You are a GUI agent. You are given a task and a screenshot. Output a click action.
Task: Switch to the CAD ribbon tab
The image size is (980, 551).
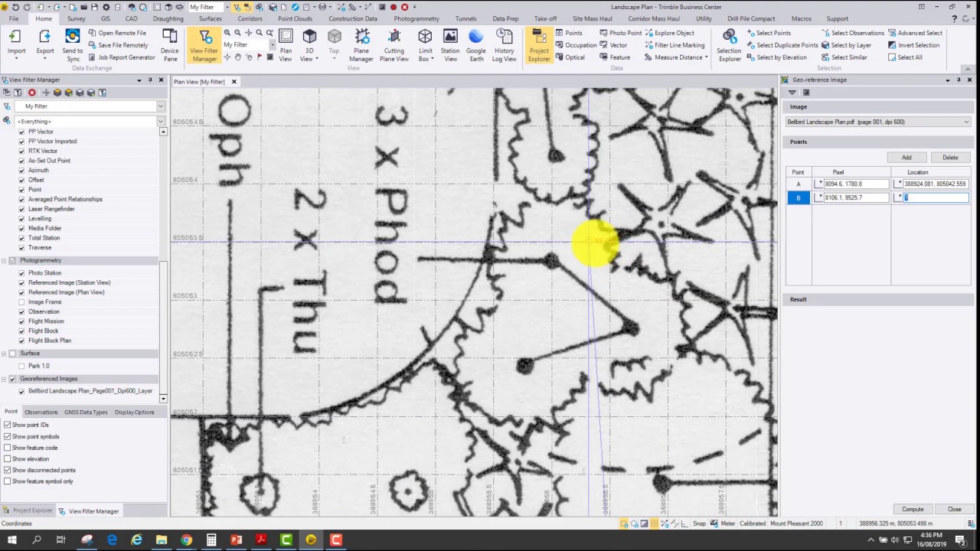tap(132, 18)
